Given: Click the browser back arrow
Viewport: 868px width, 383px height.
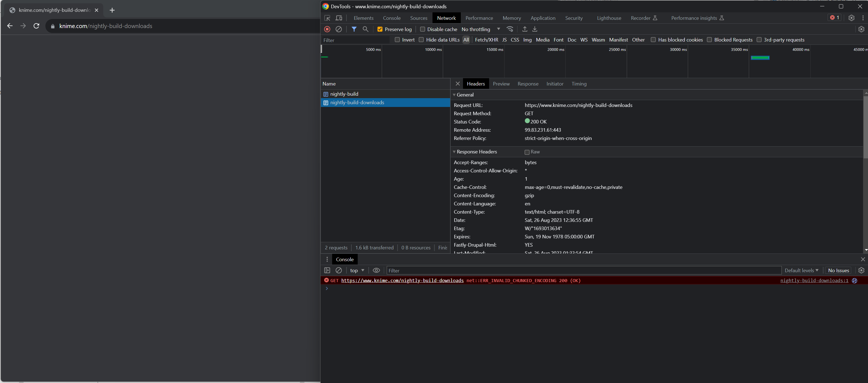Looking at the screenshot, I should coord(10,26).
